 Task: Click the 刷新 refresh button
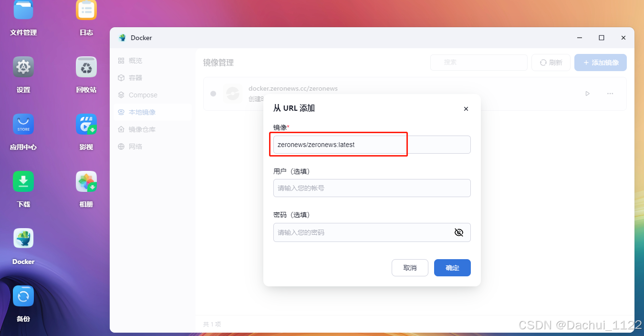pyautogui.click(x=551, y=63)
